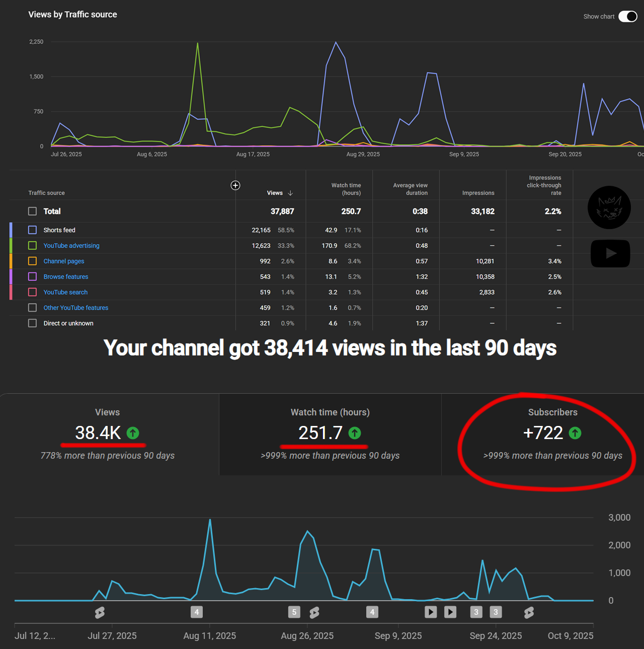
Task: Click the Total impressions value 33,182
Action: coord(482,211)
